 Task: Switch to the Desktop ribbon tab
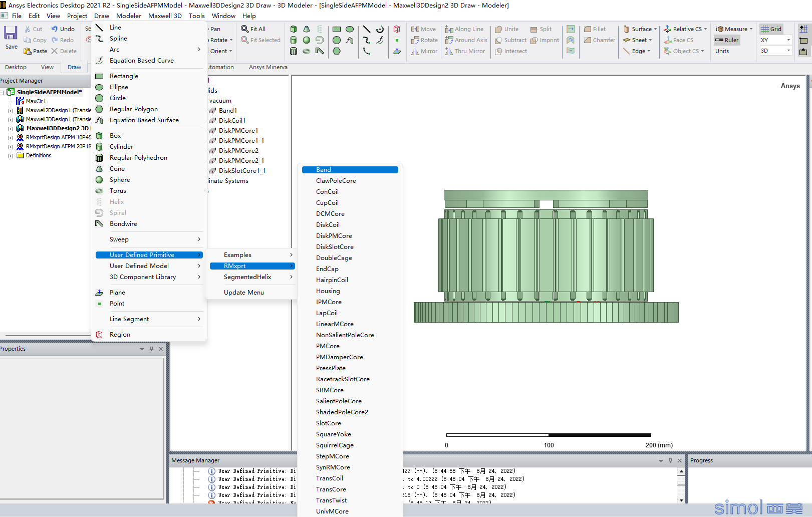[x=16, y=67]
